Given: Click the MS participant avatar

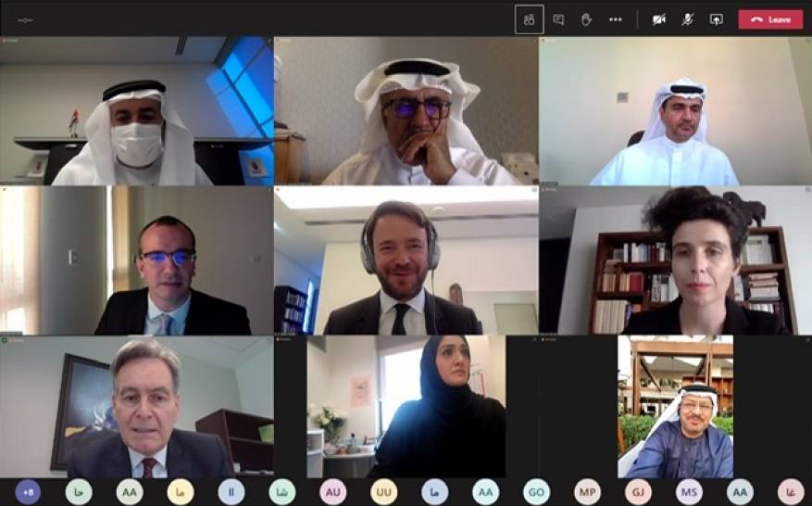Looking at the screenshot, I should (689, 491).
